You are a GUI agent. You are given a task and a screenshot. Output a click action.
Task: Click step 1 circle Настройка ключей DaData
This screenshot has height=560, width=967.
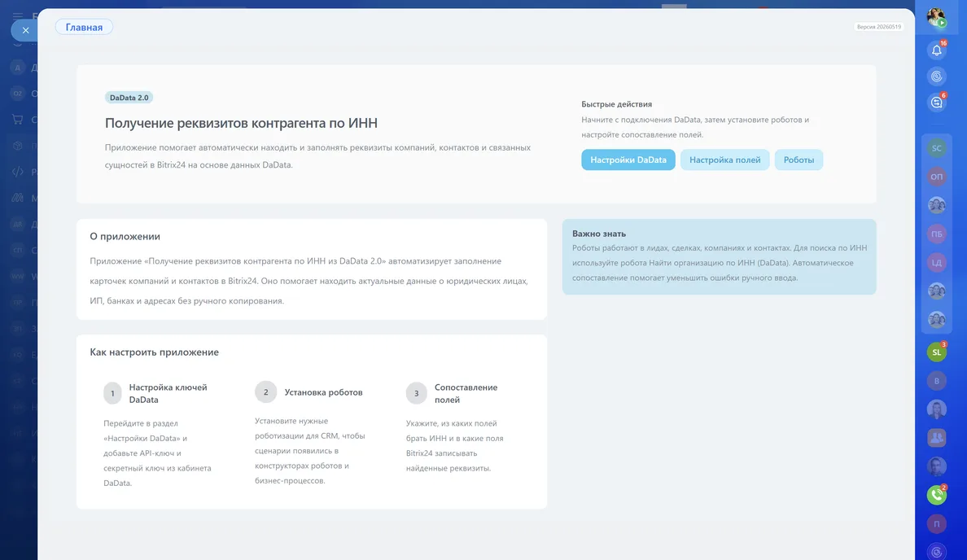coord(112,393)
